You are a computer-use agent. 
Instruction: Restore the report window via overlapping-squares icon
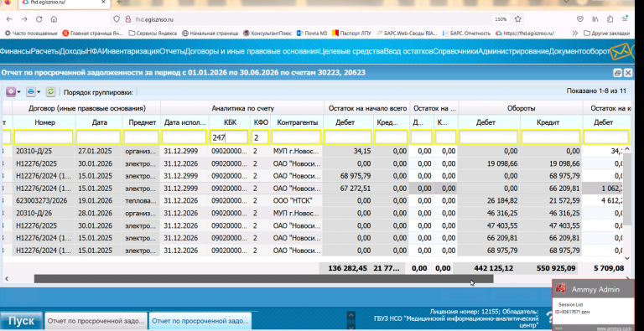tap(617, 73)
